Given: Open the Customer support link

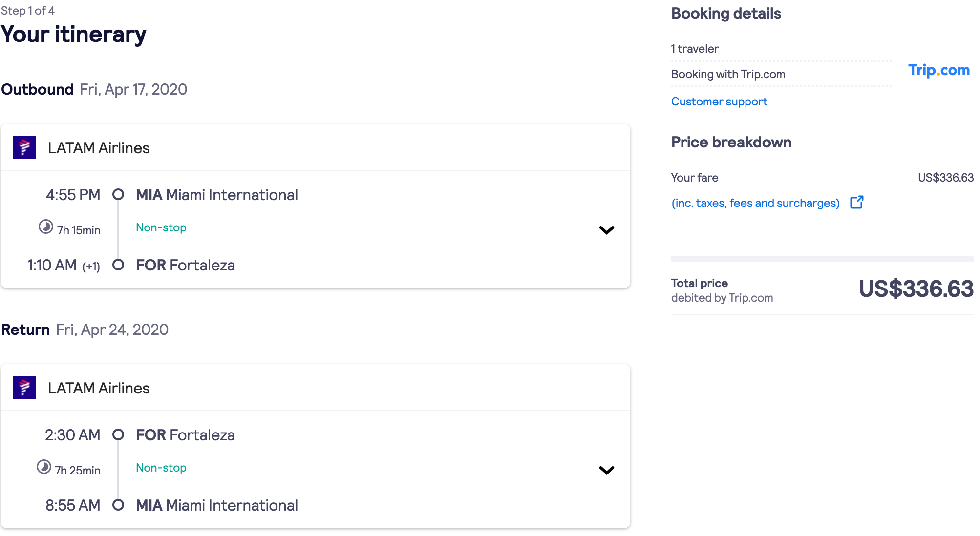Looking at the screenshot, I should [719, 102].
